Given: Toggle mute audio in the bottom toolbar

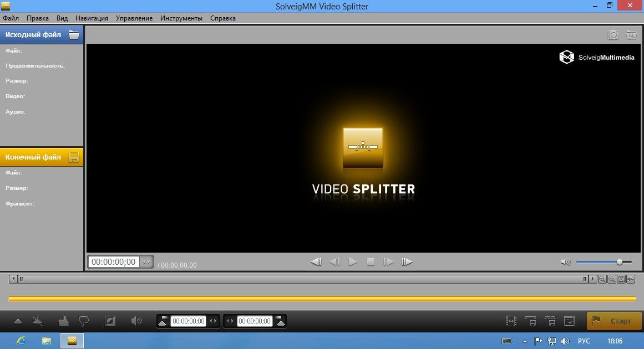Looking at the screenshot, I should pyautogui.click(x=136, y=321).
